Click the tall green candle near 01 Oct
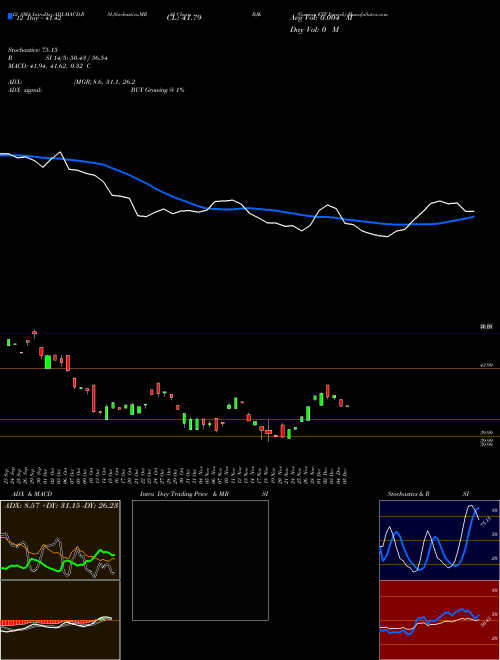 click(48, 362)
